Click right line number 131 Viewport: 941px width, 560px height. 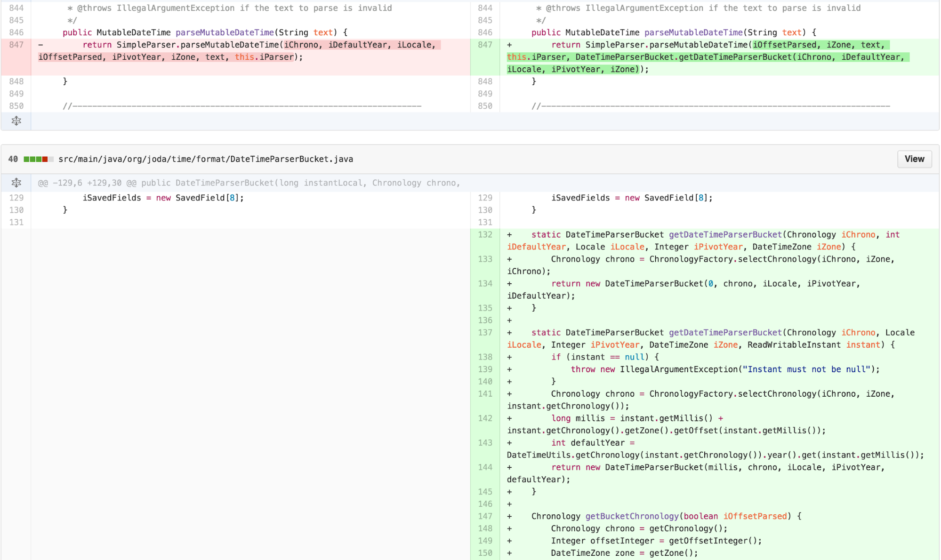[x=485, y=222]
